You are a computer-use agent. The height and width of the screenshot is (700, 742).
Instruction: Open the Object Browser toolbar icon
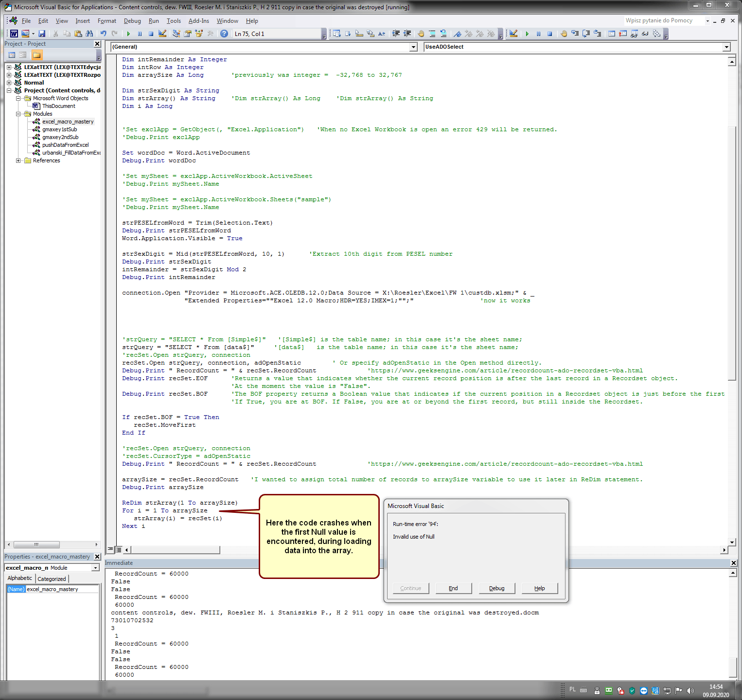[199, 34]
